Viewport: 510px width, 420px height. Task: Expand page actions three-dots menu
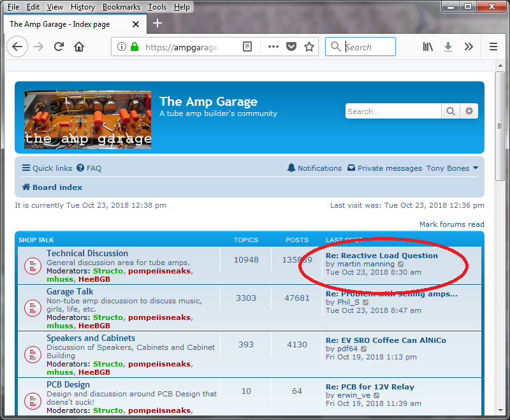[273, 47]
